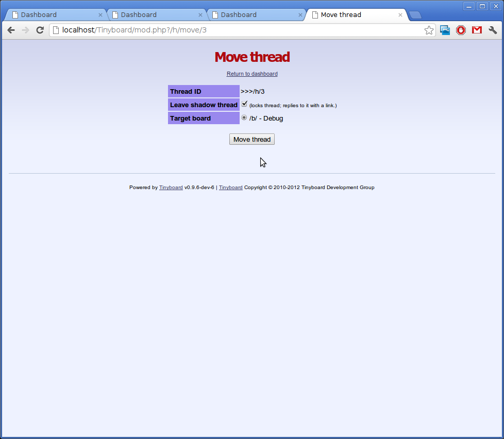The height and width of the screenshot is (439, 504).
Task: Follow the Return to dashboard link
Action: coord(252,74)
